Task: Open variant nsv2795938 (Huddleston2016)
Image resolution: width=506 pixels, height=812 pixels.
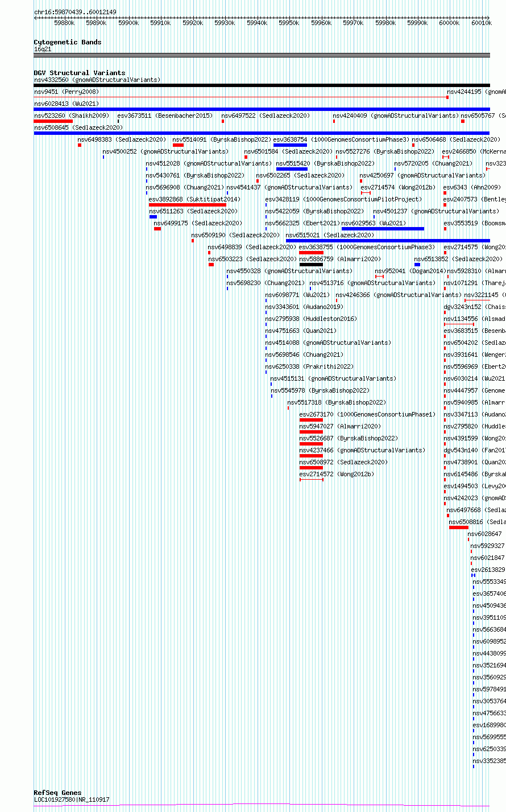Action: click(x=311, y=319)
